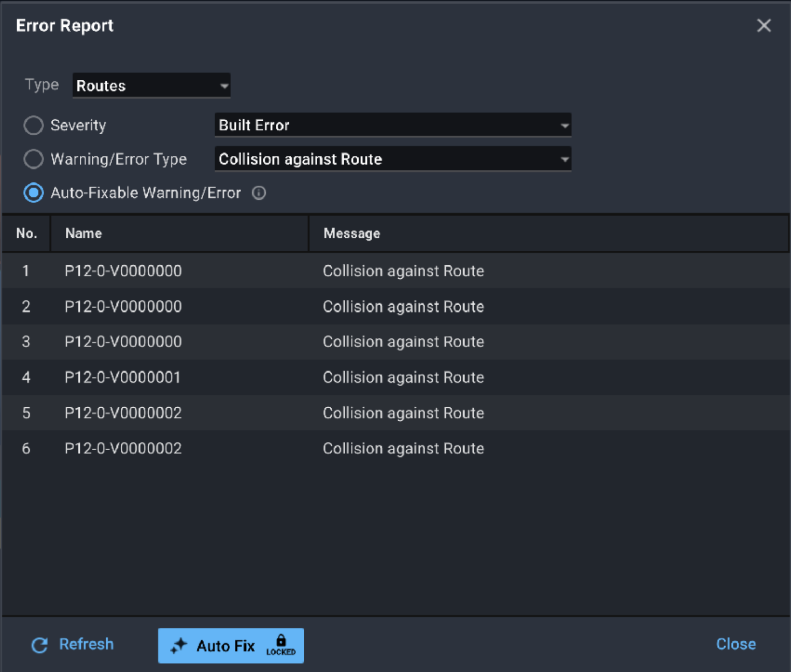Click the Collision against Route message in row 6
Image resolution: width=791 pixels, height=672 pixels.
coord(403,449)
